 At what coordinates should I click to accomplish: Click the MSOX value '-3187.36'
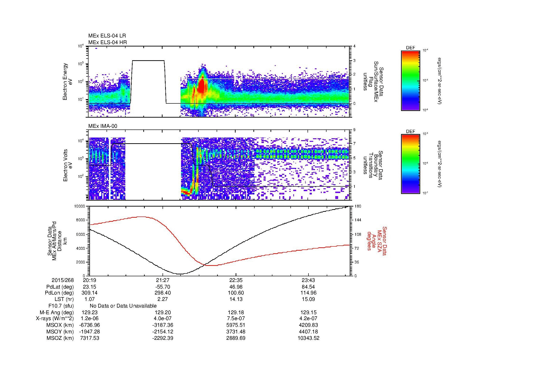[163, 325]
